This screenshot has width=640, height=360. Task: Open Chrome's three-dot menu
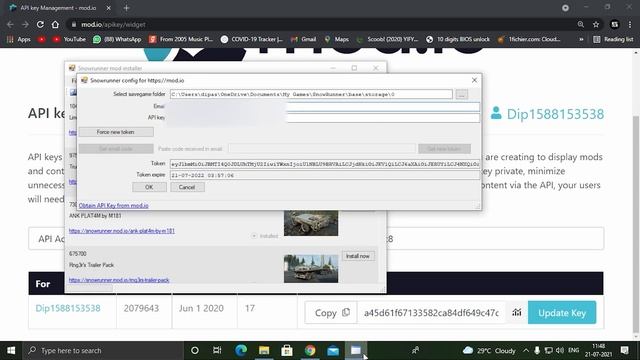coord(631,24)
